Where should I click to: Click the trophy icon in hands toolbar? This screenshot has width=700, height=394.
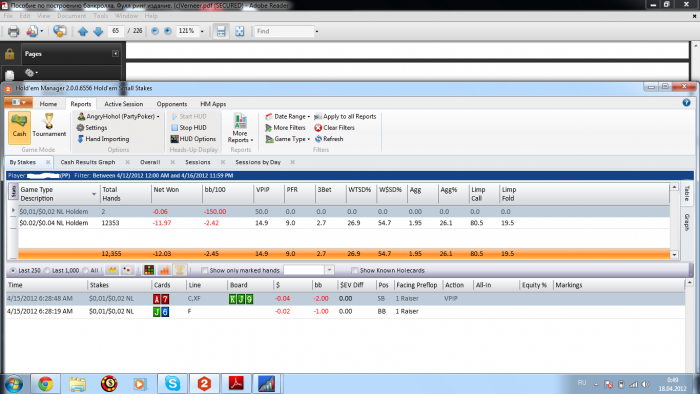[x=180, y=270]
